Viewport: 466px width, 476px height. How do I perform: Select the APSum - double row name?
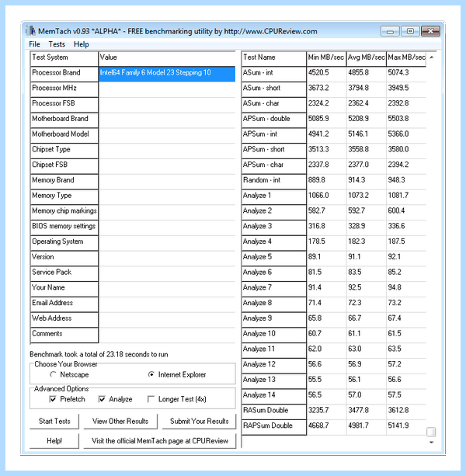pos(274,120)
